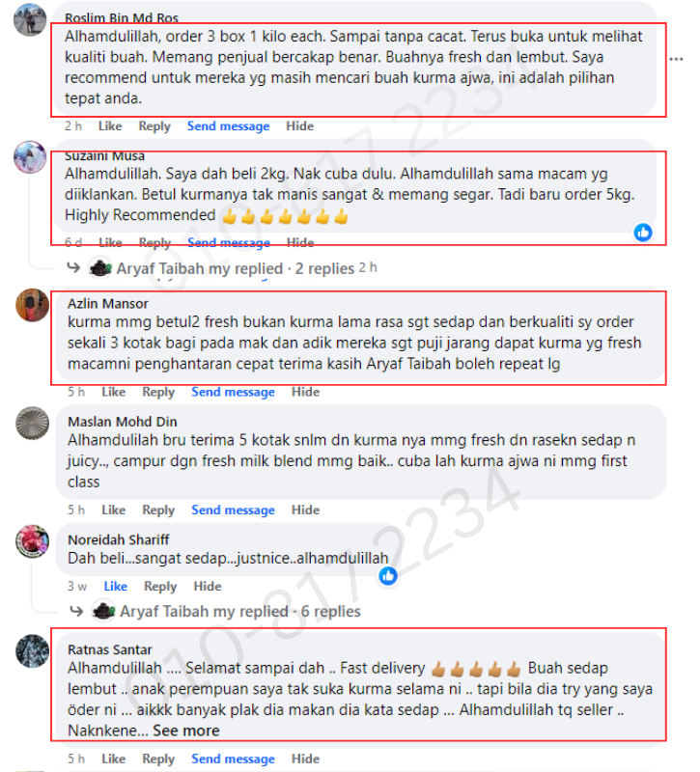Send message to Maslan Mohd Din
The width and height of the screenshot is (700, 772).
pos(233,510)
